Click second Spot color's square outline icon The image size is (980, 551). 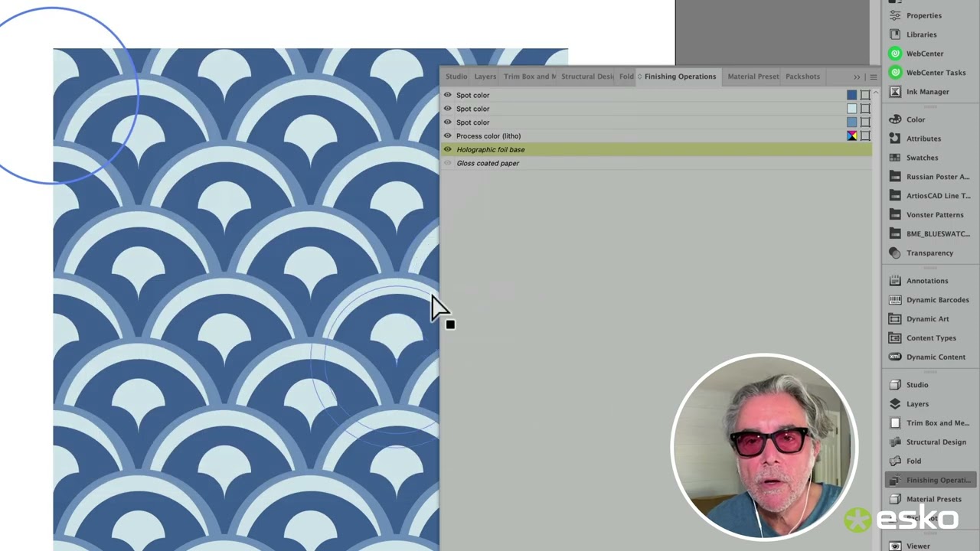865,109
